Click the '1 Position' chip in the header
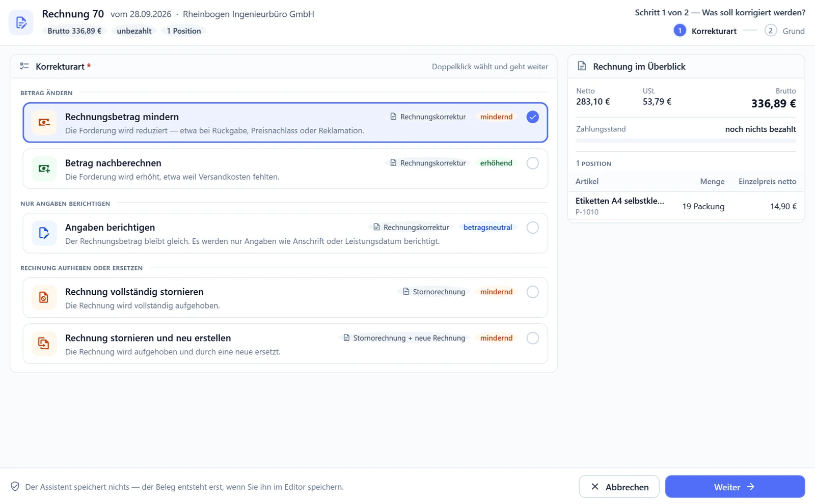815x504 pixels. 184,31
